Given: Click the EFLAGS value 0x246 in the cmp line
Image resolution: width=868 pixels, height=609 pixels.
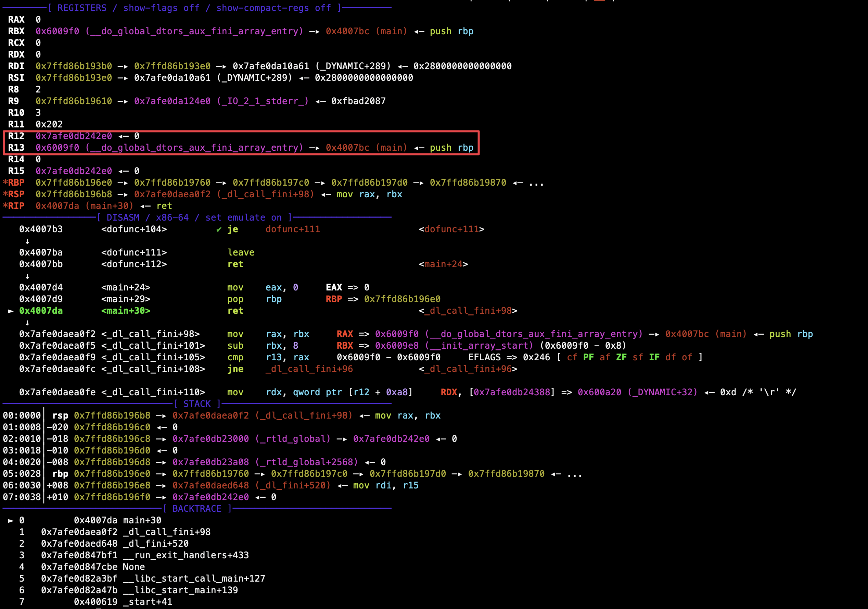Looking at the screenshot, I should coord(536,358).
